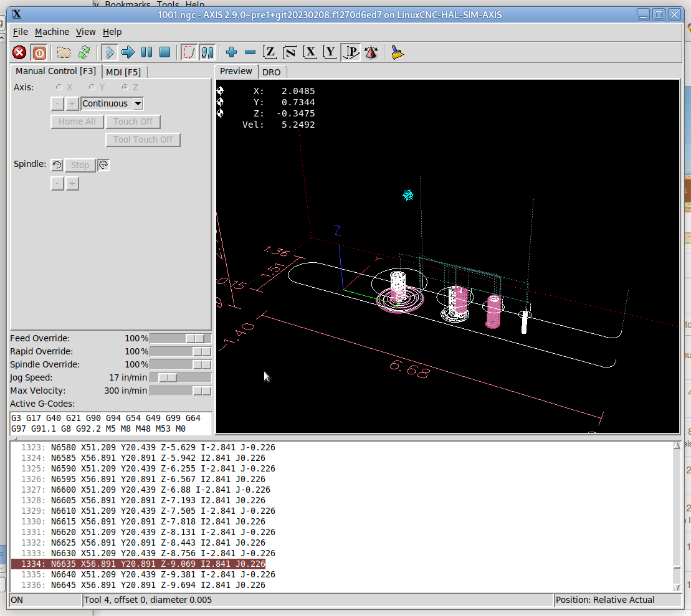Stop the running program
The image size is (691, 616).
coord(165,52)
